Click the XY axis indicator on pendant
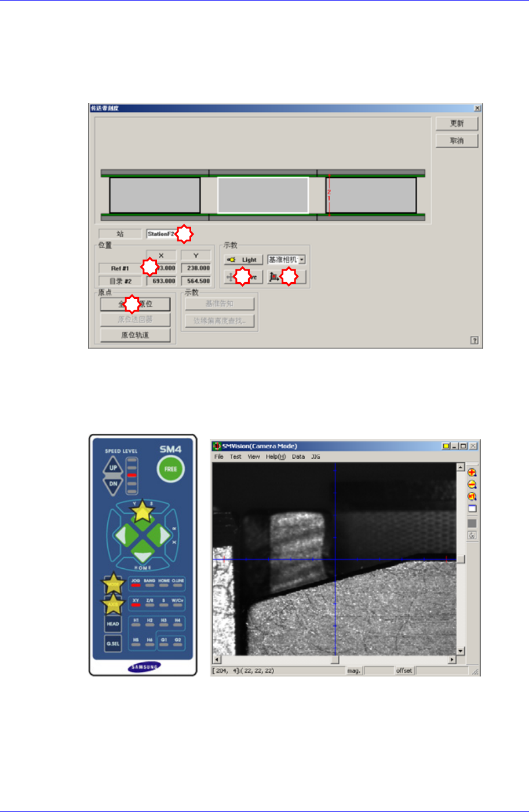The width and height of the screenshot is (529, 812). [x=136, y=602]
